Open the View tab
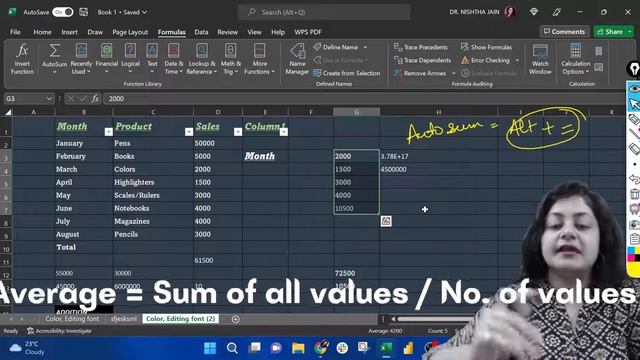 click(x=254, y=32)
